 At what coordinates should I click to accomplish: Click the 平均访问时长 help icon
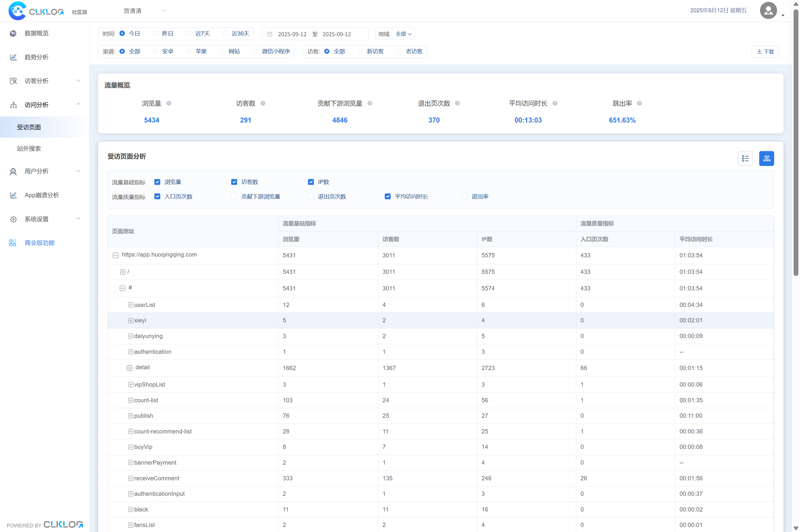tap(555, 103)
